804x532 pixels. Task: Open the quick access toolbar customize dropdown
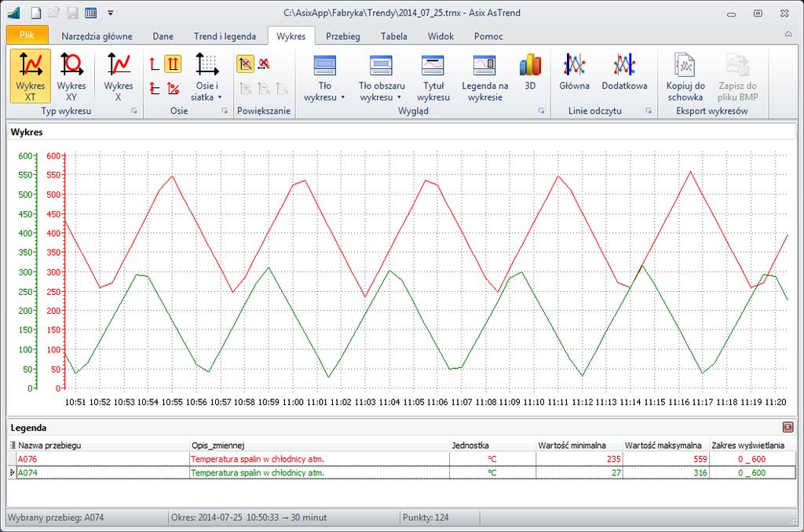tap(110, 13)
